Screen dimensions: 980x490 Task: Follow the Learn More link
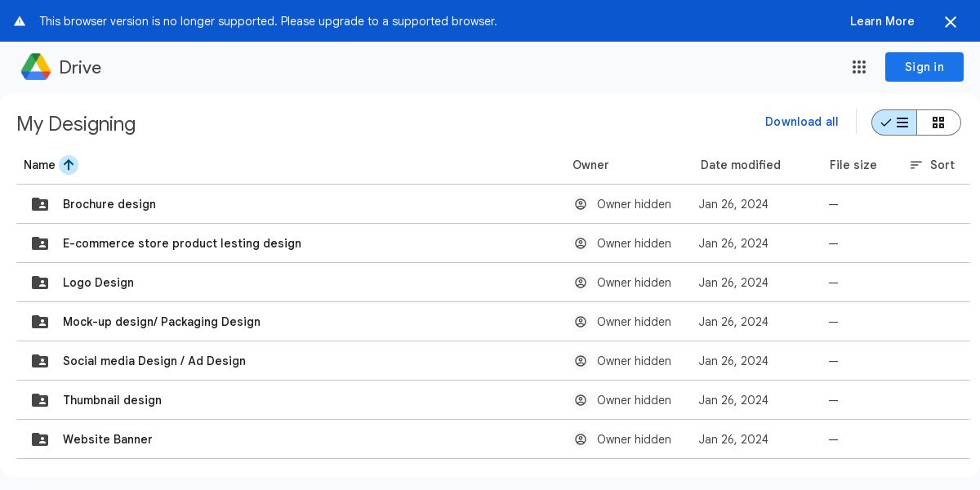882,21
